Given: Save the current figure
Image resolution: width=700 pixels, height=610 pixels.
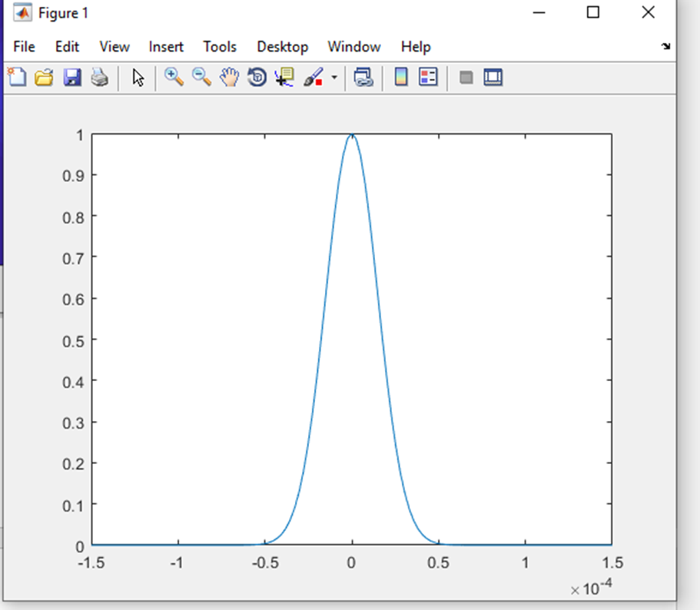Looking at the screenshot, I should 72,77.
